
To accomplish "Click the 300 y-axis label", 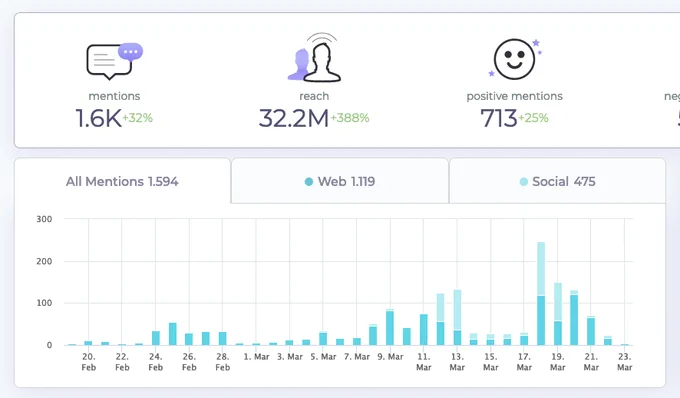I will 44,219.
